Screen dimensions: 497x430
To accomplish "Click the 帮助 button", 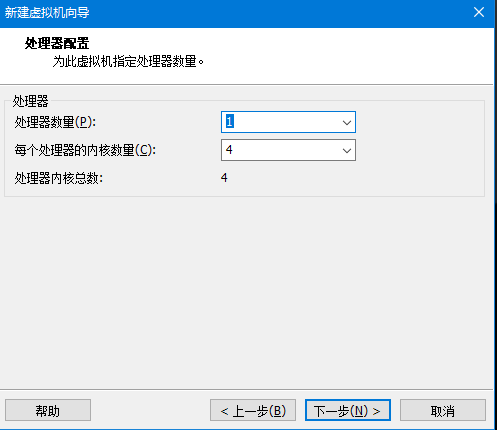I will pyautogui.click(x=48, y=410).
